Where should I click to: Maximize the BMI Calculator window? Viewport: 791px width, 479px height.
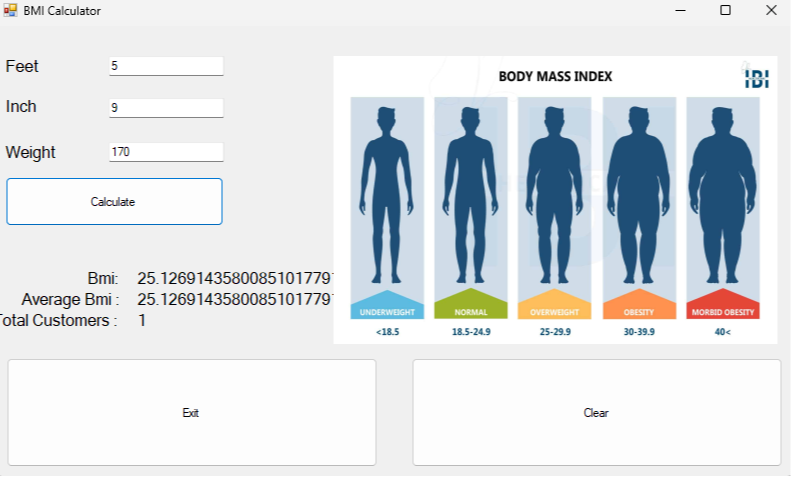[x=725, y=10]
